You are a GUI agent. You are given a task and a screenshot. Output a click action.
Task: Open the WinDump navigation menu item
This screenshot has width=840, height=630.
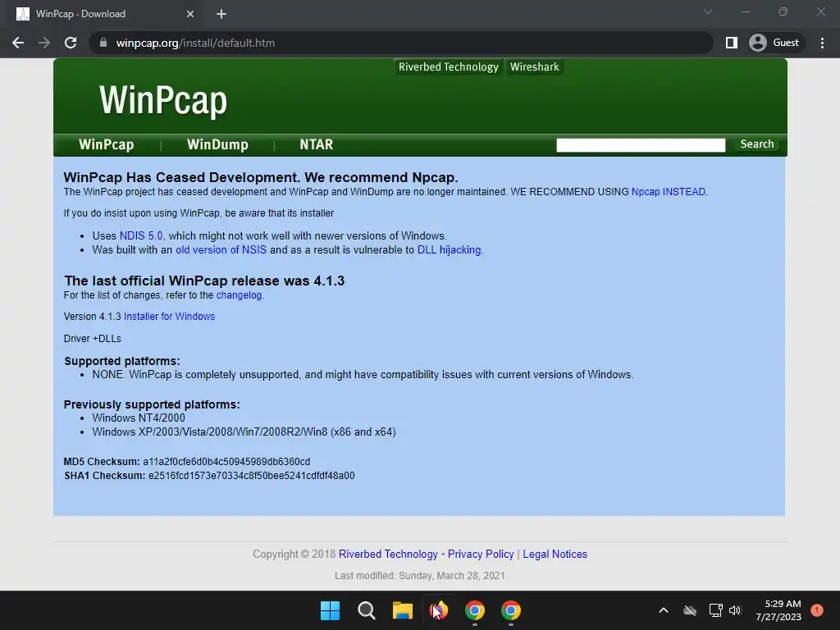click(217, 144)
